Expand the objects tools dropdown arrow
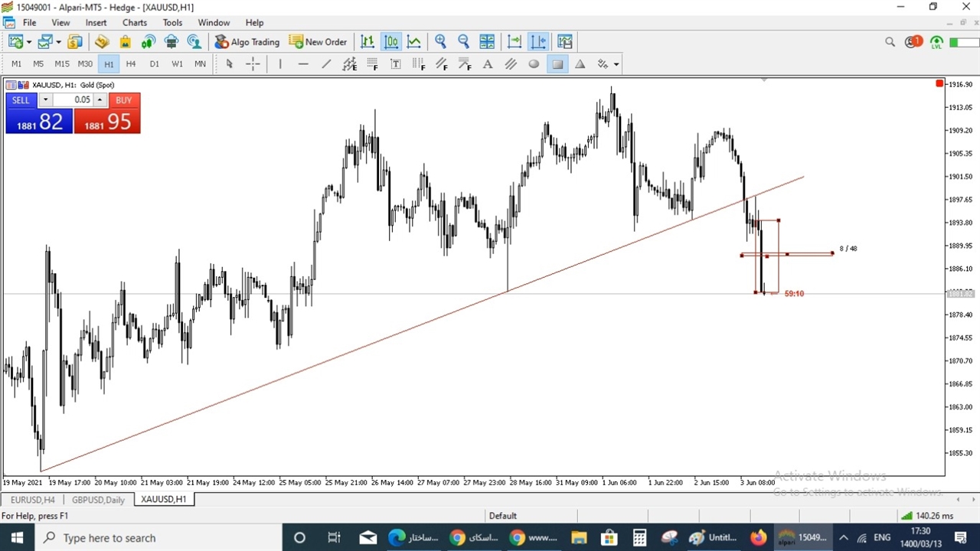 point(616,64)
